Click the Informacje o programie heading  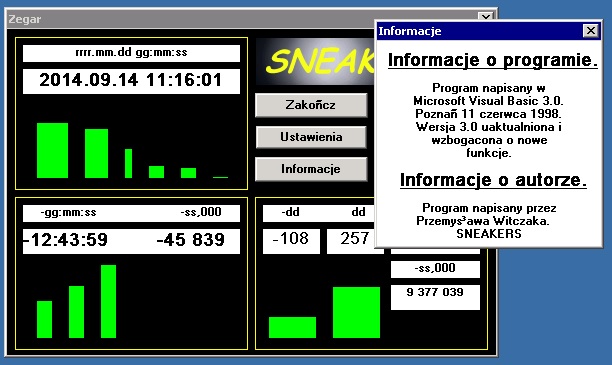point(493,60)
